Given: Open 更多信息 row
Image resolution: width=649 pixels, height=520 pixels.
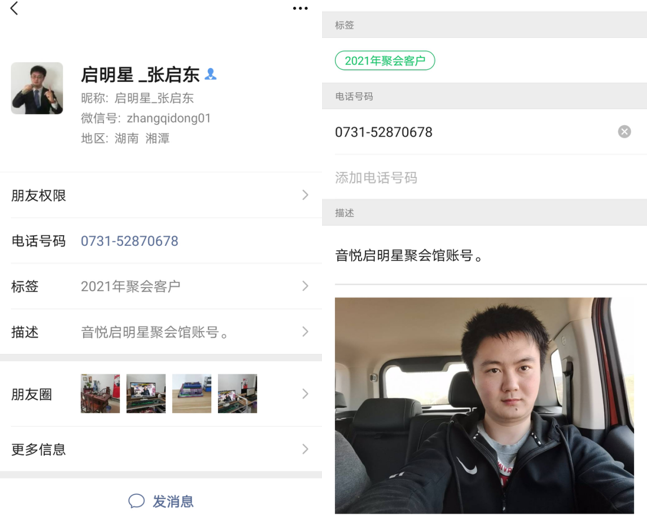Looking at the screenshot, I should coord(161,449).
